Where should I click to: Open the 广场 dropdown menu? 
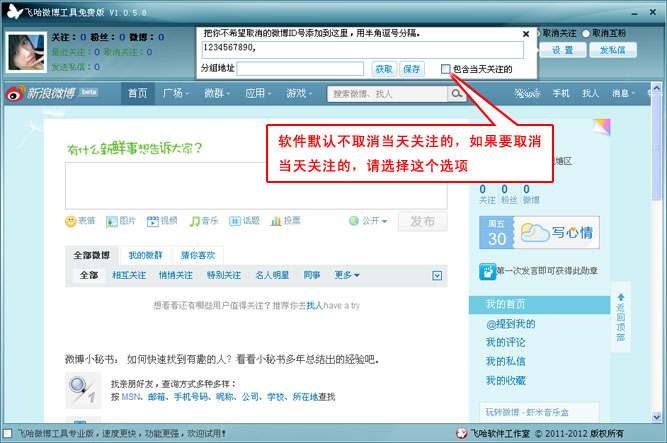pyautogui.click(x=176, y=93)
